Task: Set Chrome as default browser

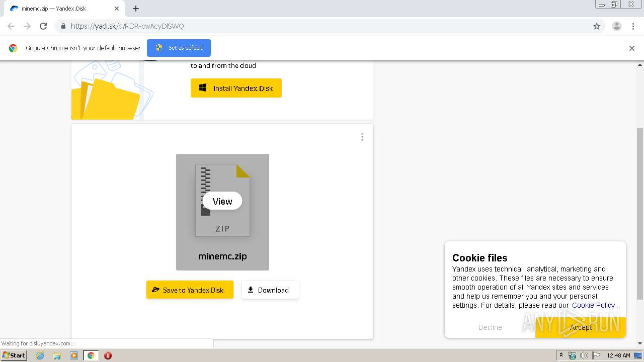Action: point(179,48)
